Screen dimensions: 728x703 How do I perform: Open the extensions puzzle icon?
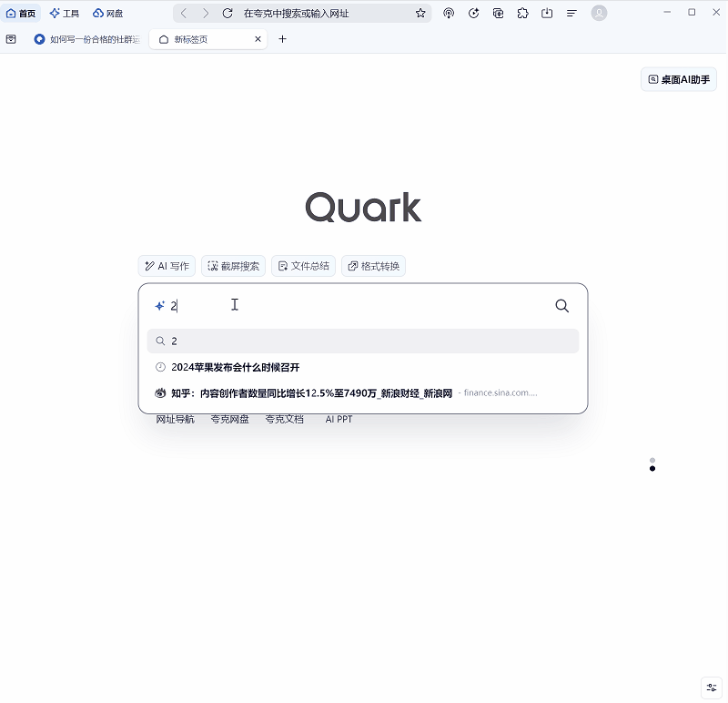click(522, 14)
